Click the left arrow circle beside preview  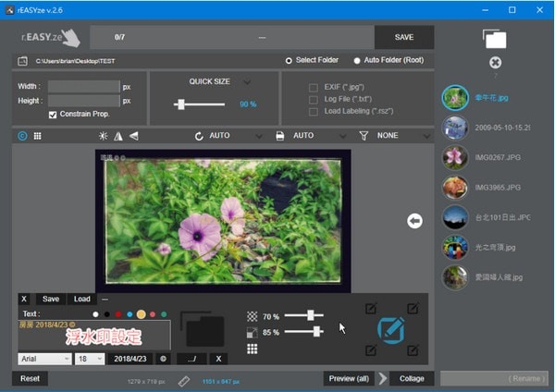click(415, 220)
